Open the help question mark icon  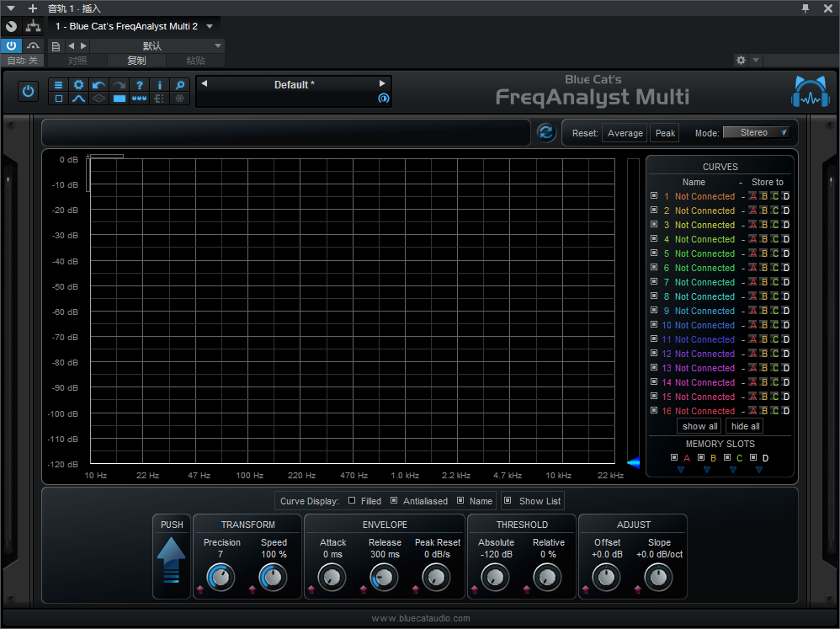point(139,85)
